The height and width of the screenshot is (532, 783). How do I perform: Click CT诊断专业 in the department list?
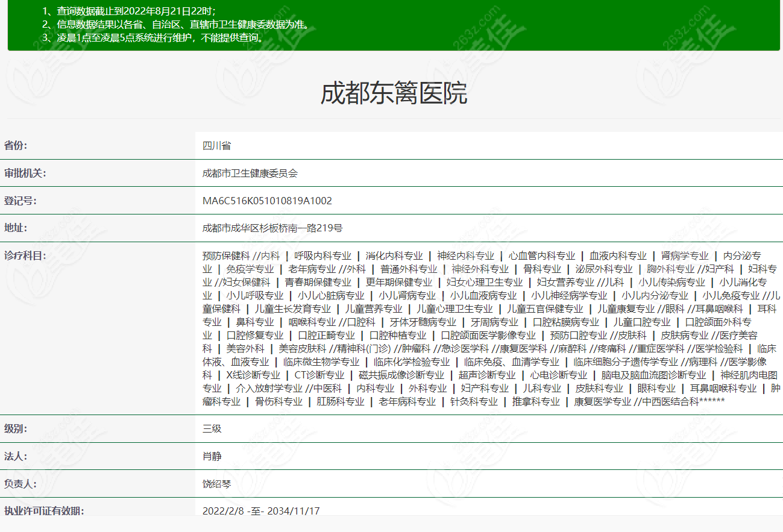click(x=319, y=375)
